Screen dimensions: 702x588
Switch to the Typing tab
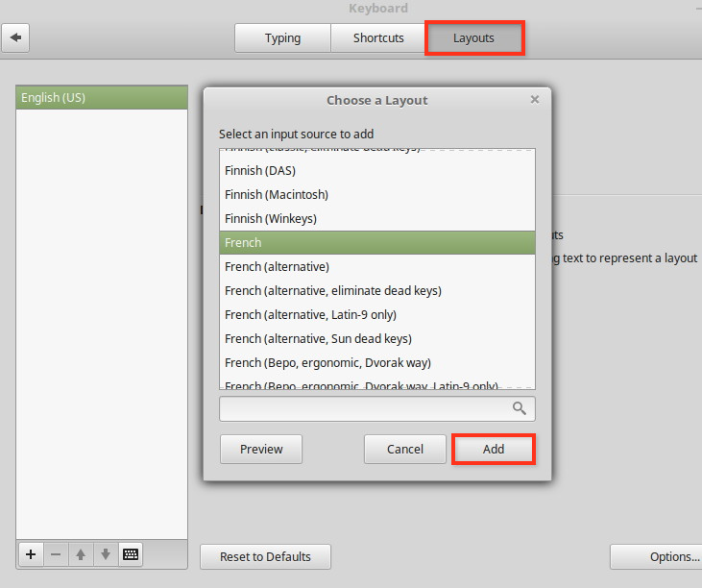click(282, 38)
